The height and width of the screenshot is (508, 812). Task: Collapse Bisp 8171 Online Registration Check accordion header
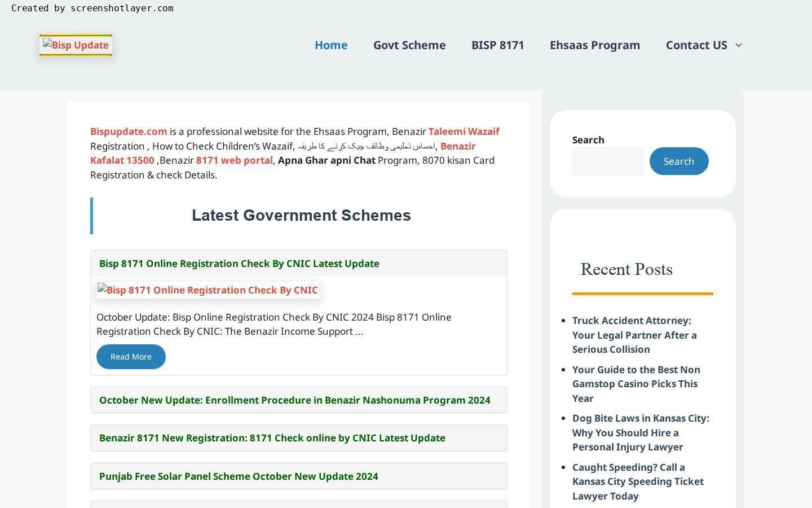point(299,264)
